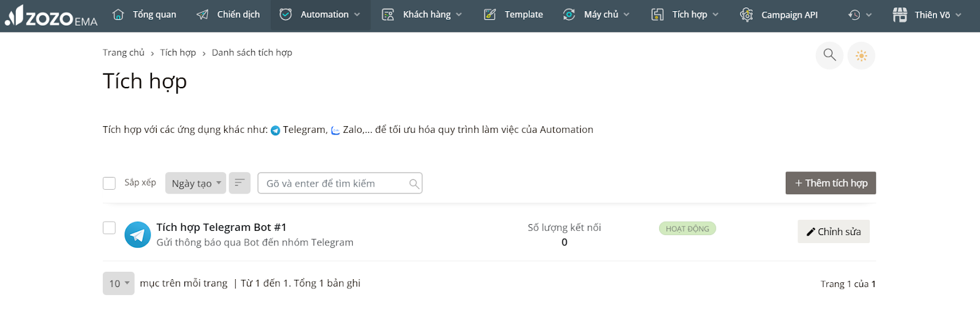Open the Automation menu
980x330 pixels.
tap(320, 15)
